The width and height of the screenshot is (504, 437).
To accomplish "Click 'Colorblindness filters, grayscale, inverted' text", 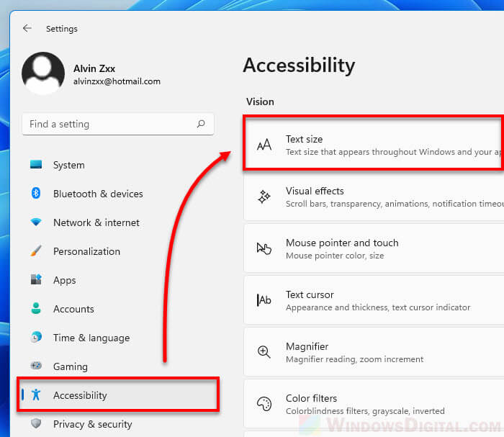I will pos(365,411).
